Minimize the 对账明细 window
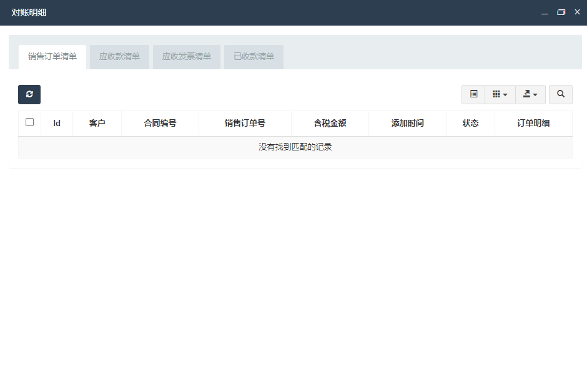This screenshot has height=392, width=587. (x=545, y=12)
